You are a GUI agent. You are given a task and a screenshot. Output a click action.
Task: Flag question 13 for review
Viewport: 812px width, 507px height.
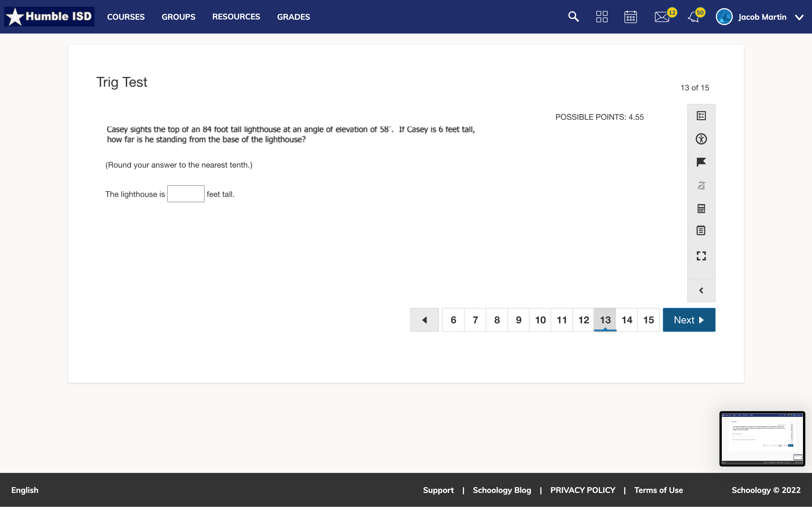(701, 162)
